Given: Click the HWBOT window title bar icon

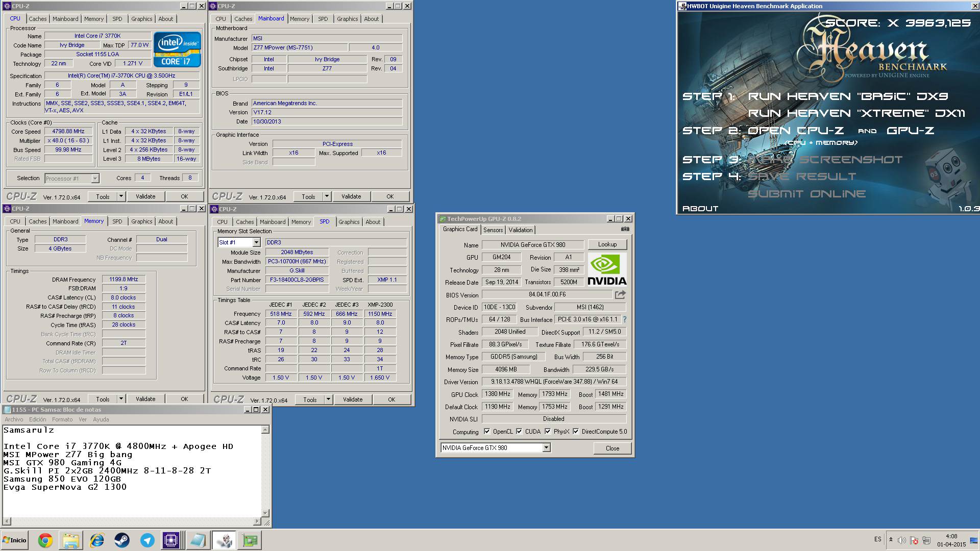Looking at the screenshot, I should point(682,6).
